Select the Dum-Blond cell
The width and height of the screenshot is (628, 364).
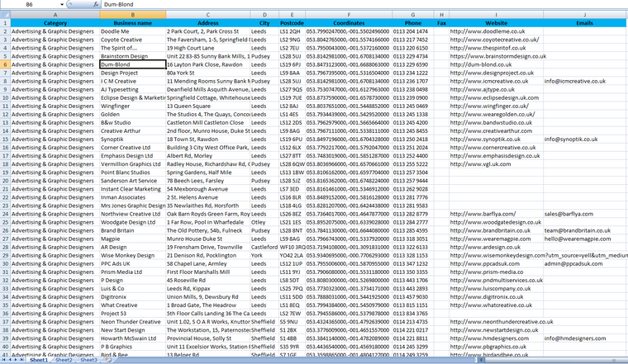tap(132, 64)
